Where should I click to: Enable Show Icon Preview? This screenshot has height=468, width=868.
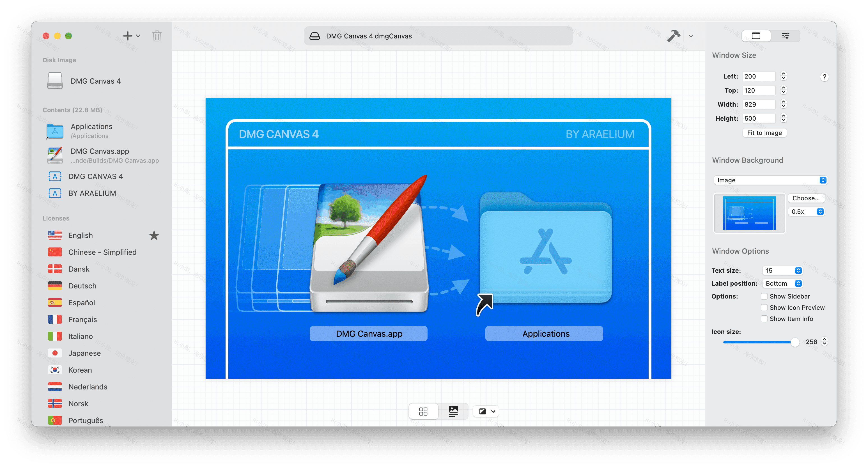pos(764,307)
